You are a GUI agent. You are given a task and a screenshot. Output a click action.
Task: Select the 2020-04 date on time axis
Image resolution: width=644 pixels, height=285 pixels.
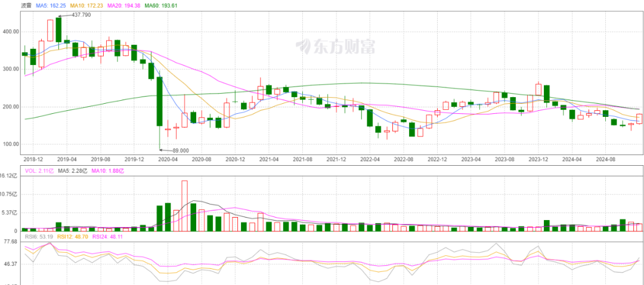tap(168, 160)
